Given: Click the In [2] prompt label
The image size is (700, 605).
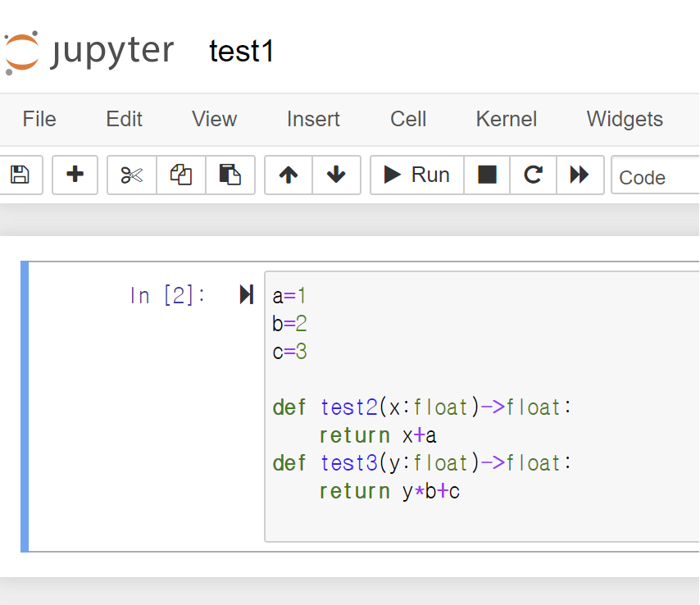Looking at the screenshot, I should tap(167, 296).
